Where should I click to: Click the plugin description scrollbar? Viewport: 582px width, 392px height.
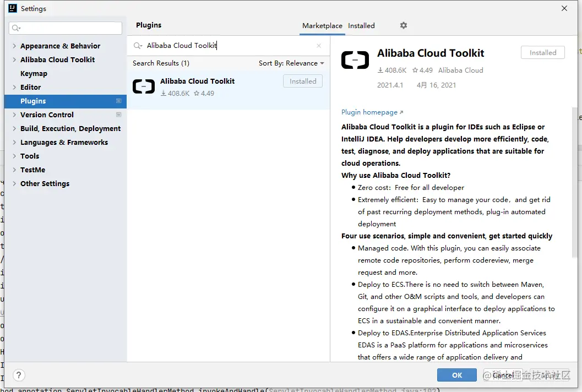(575, 182)
